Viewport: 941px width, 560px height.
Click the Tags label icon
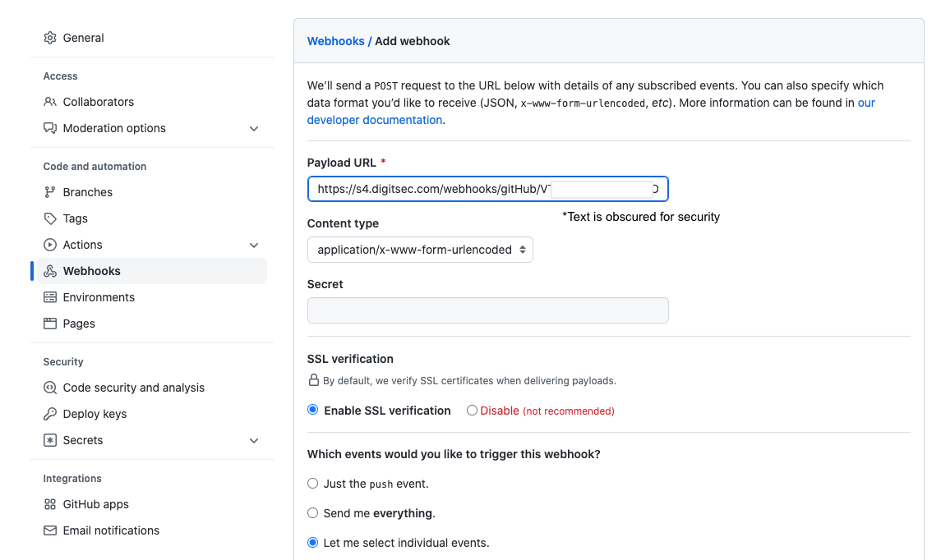pos(50,219)
